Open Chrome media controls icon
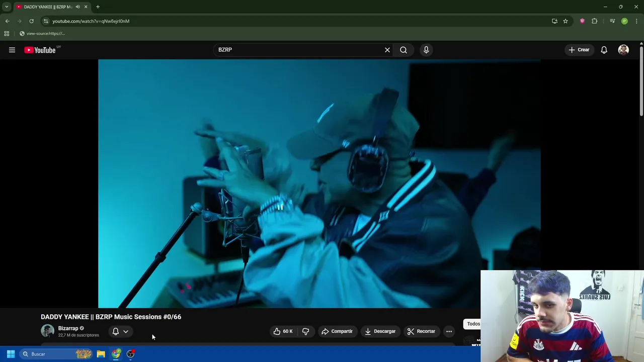 [x=612, y=21]
